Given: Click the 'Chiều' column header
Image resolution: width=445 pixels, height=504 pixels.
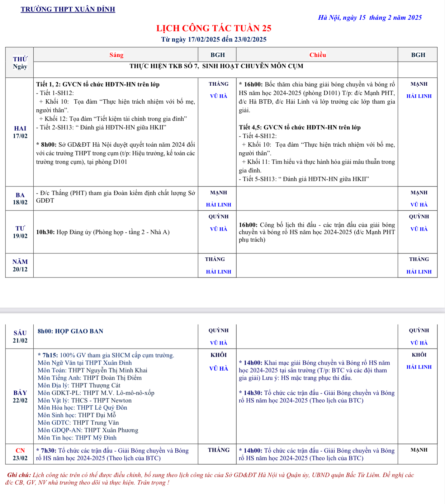Looking at the screenshot, I should (x=317, y=55).
